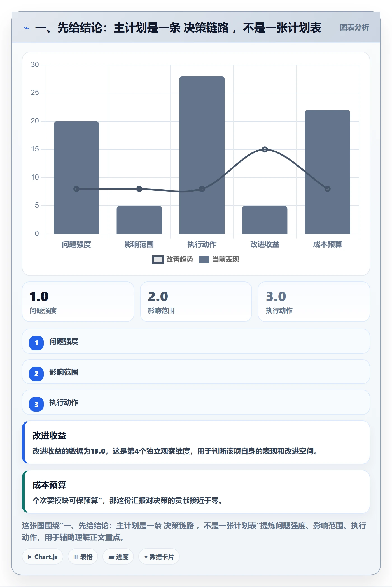Click trend line point over 问题强度 bar
Screen dimensions: 392x587
(x=76, y=189)
